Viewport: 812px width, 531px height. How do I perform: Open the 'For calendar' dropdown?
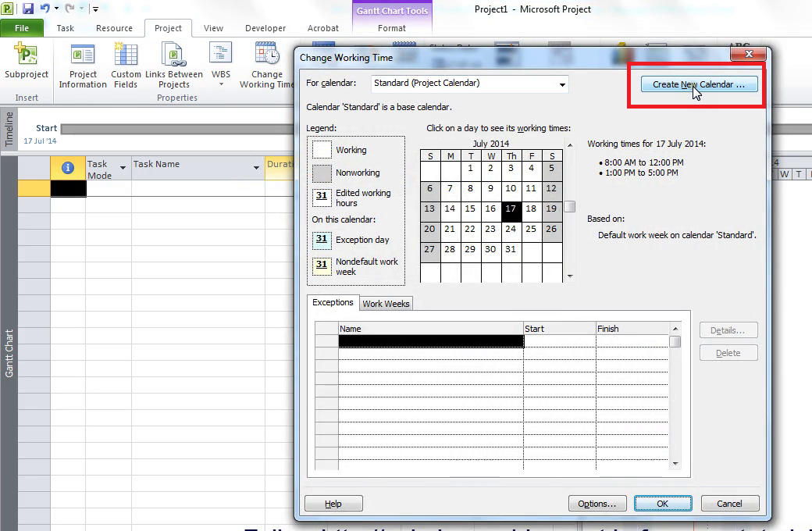[561, 84]
